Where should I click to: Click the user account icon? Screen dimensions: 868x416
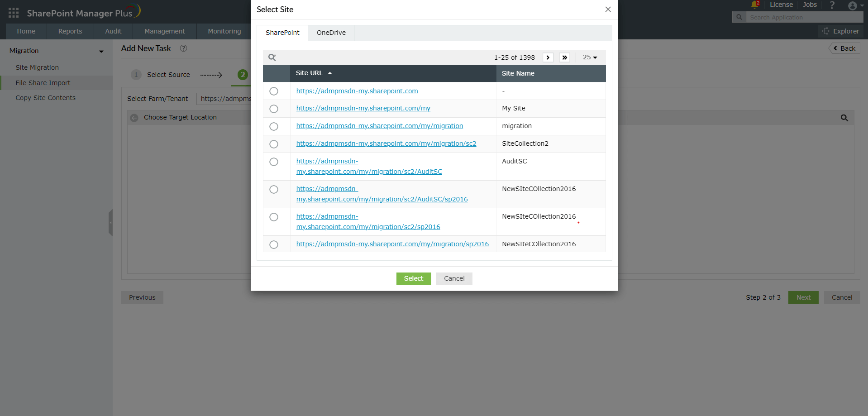853,5
